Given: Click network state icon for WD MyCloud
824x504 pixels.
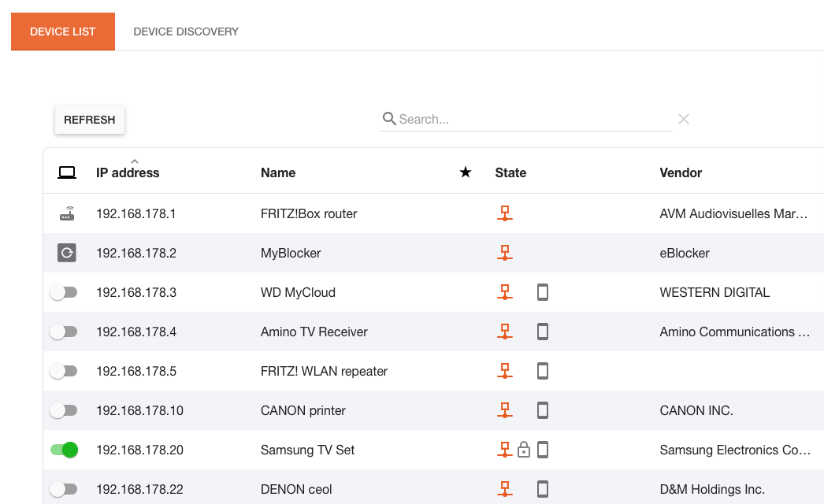Looking at the screenshot, I should click(504, 292).
